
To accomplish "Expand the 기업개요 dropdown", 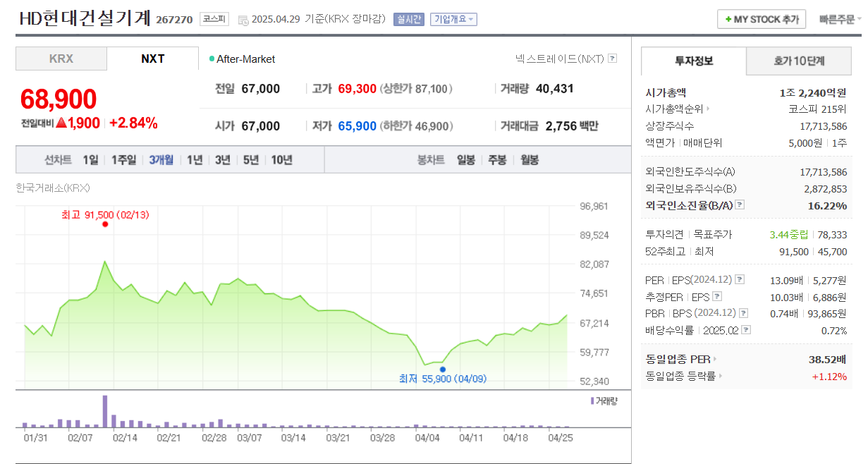I will (x=453, y=20).
